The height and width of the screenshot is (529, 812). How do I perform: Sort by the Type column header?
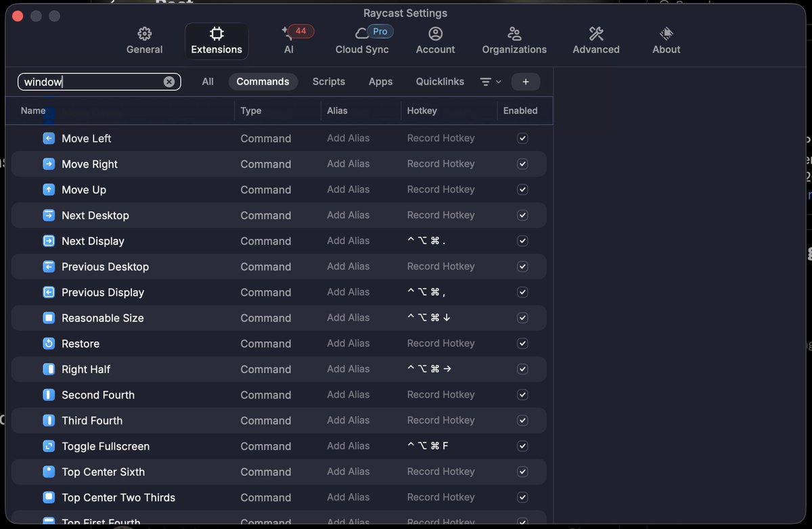click(x=251, y=110)
